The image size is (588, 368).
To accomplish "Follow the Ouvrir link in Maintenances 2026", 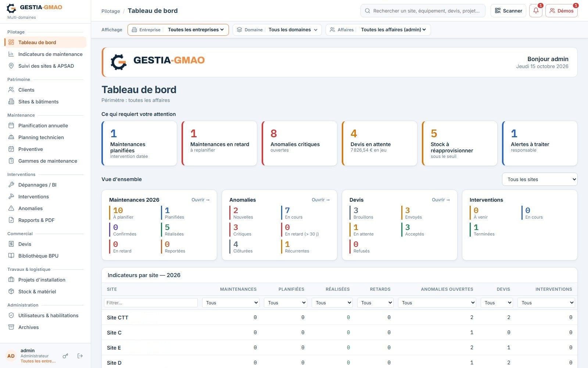I will pos(200,200).
